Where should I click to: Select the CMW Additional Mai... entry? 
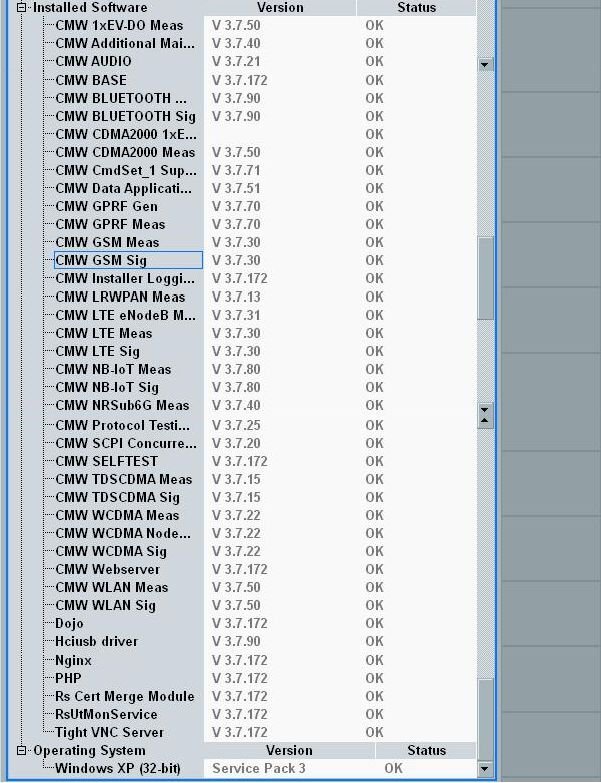(x=125, y=43)
